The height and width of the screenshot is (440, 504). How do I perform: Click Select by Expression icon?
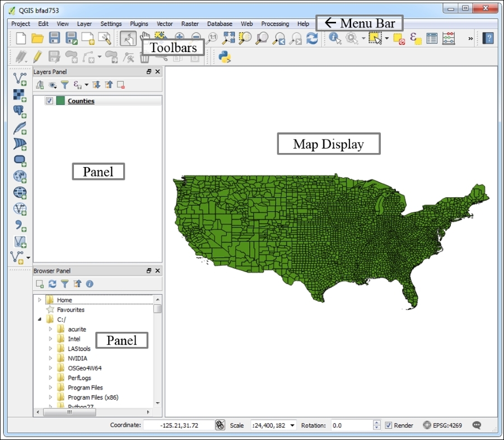click(416, 38)
